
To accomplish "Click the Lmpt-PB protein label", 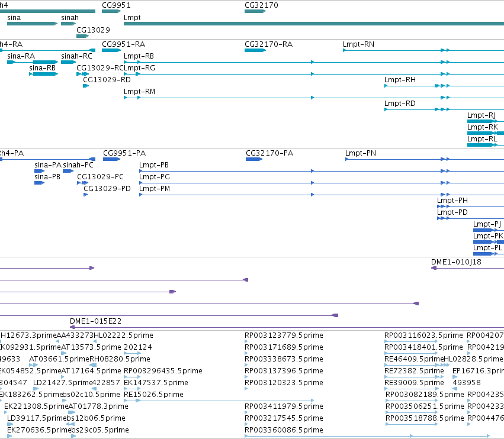I will [154, 164].
